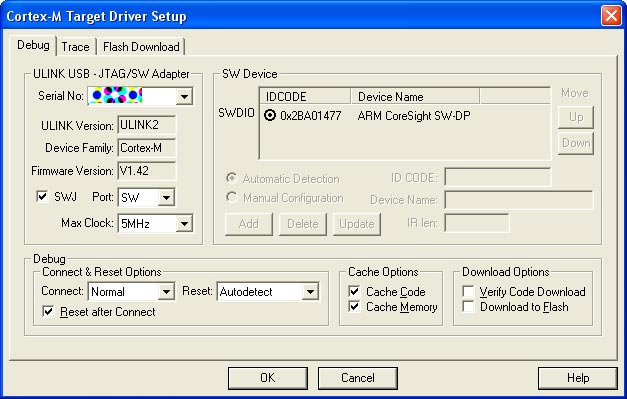Open the Connect Normal dropdown
The width and height of the screenshot is (627, 399).
click(x=166, y=291)
